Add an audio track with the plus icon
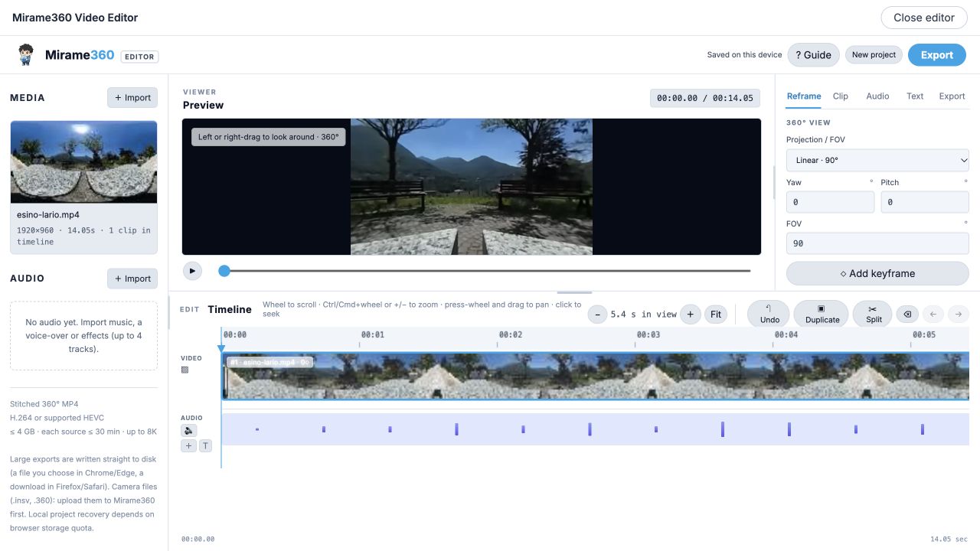Image resolution: width=980 pixels, height=551 pixels. click(x=188, y=445)
